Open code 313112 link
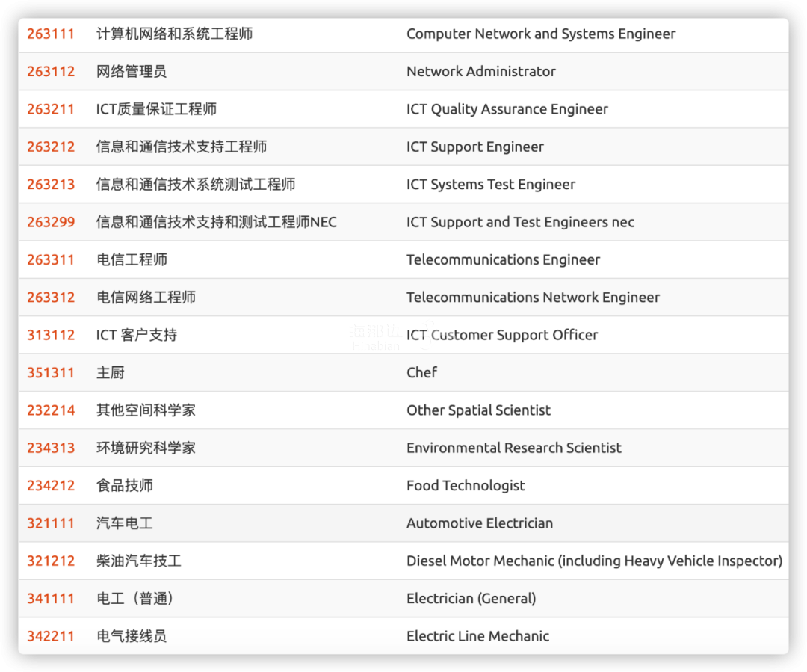 [51, 335]
